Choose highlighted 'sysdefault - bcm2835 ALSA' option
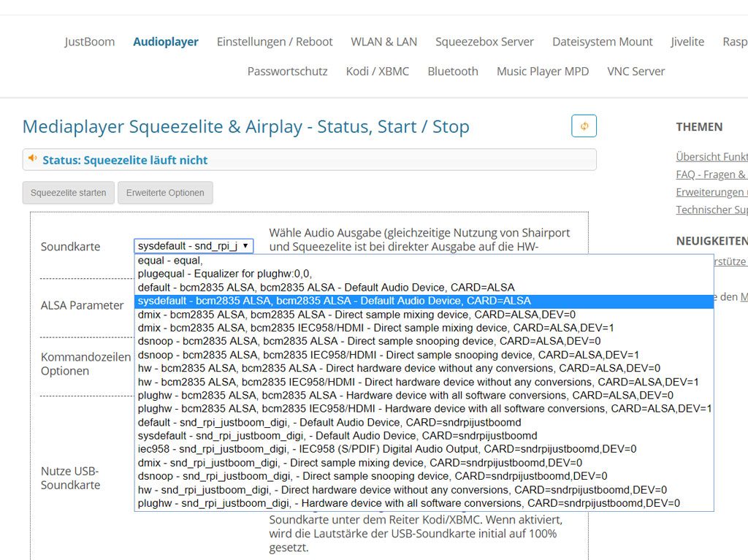Image resolution: width=748 pixels, height=560 pixels. pyautogui.click(x=424, y=301)
